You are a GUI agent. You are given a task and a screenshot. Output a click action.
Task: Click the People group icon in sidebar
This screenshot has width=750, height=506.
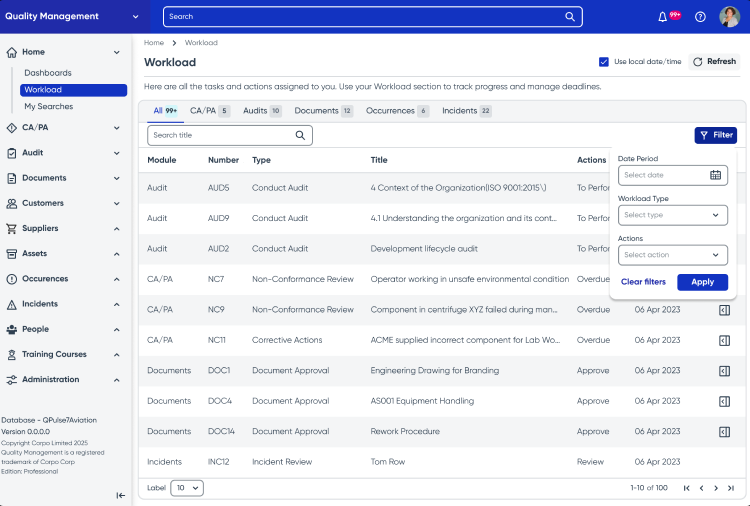[x=11, y=330]
